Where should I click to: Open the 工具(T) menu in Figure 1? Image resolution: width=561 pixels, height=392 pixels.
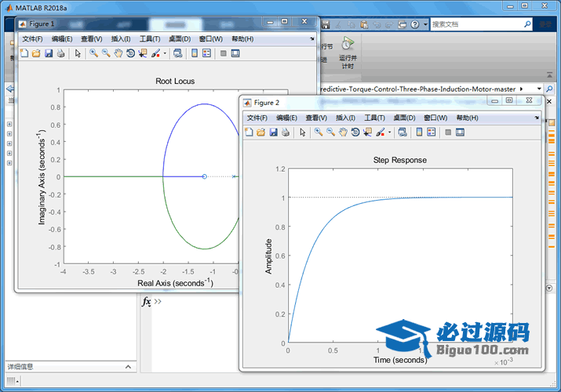[x=150, y=38]
